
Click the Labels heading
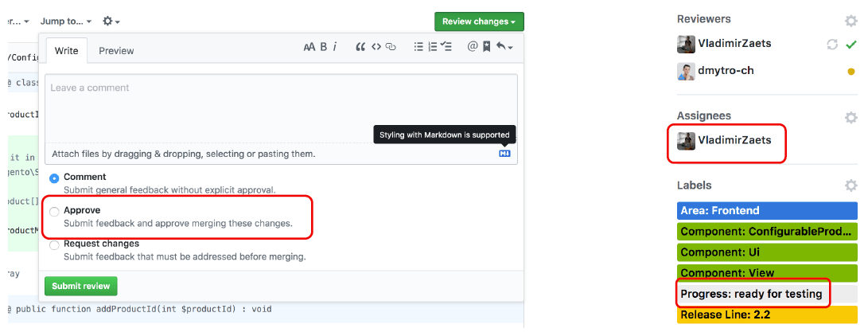point(695,185)
